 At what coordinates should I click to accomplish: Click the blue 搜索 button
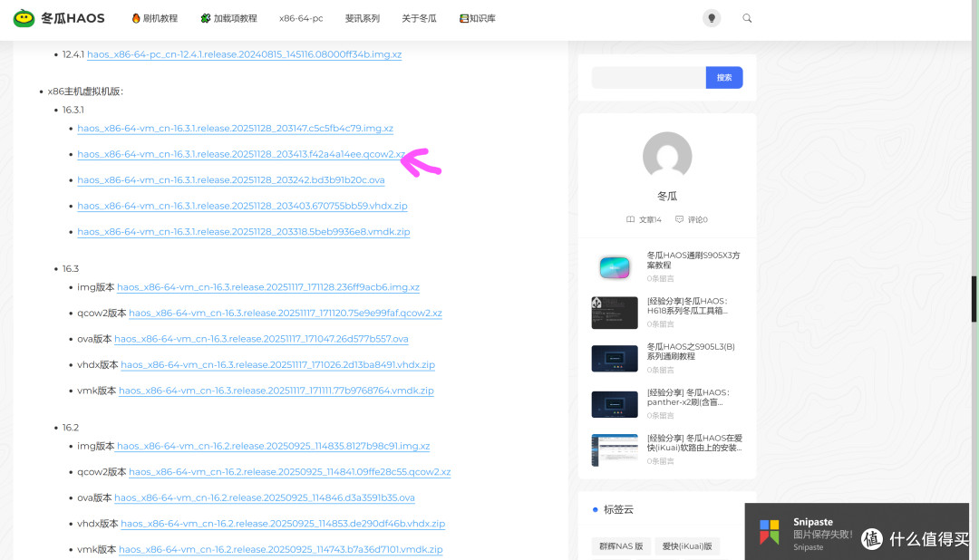(724, 77)
